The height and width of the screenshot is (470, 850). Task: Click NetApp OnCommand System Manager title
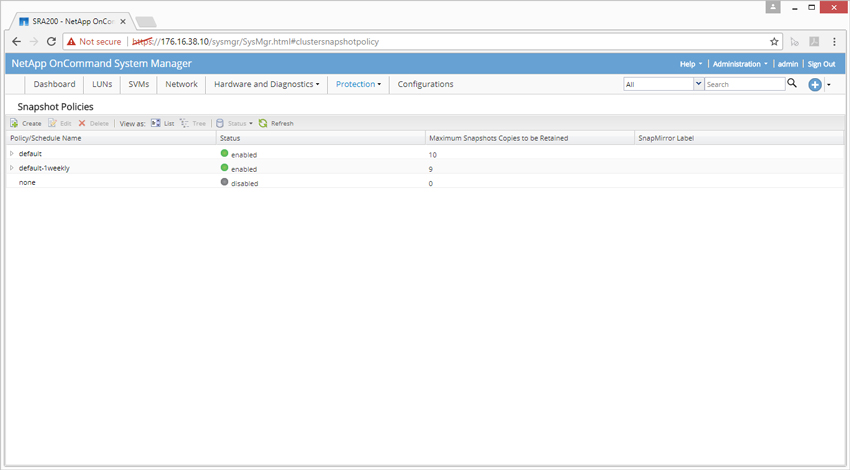pos(101,63)
